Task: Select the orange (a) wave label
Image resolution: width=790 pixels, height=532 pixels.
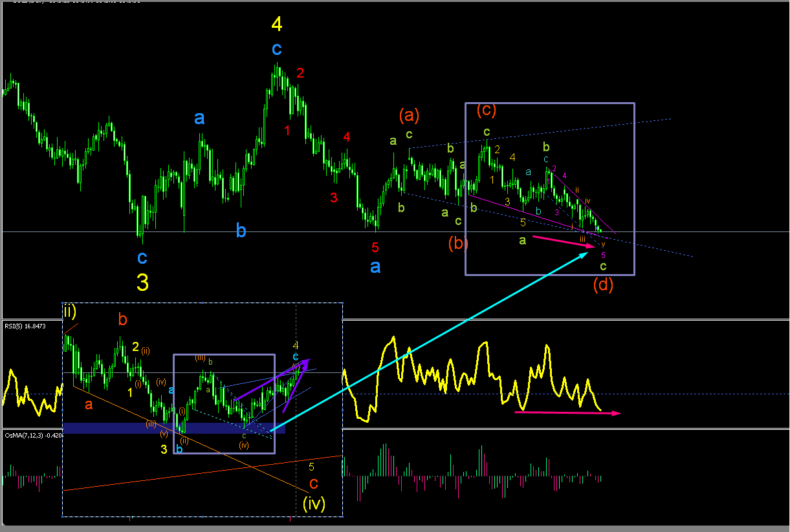Action: click(409, 116)
